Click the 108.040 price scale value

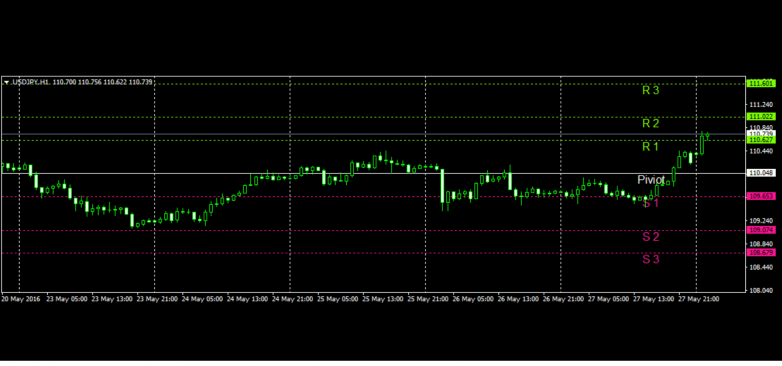tap(761, 290)
